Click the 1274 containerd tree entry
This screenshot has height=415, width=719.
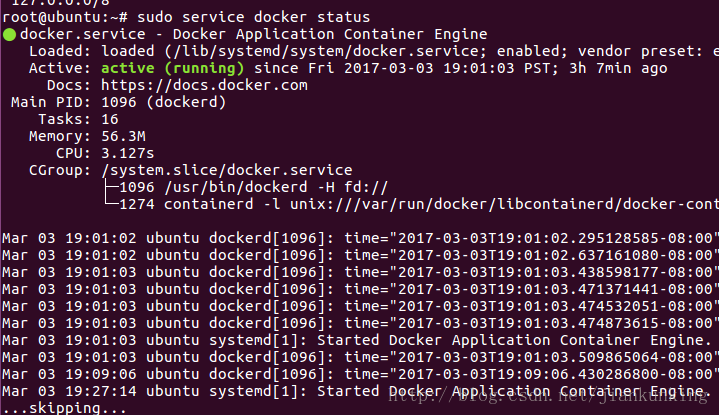[418, 204]
